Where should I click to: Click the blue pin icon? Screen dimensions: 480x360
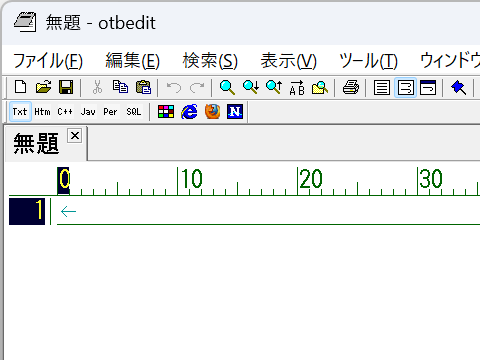459,87
